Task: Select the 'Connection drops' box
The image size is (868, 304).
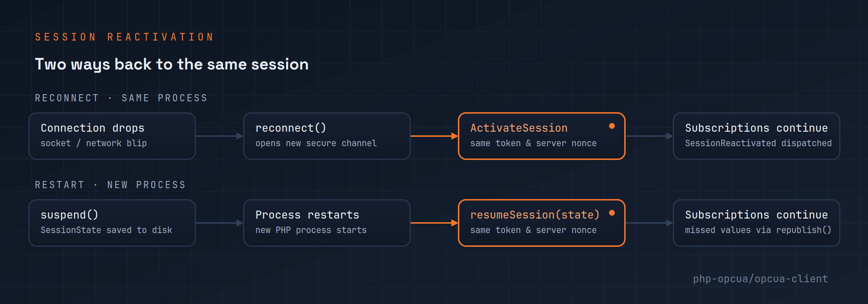Action: (112, 136)
